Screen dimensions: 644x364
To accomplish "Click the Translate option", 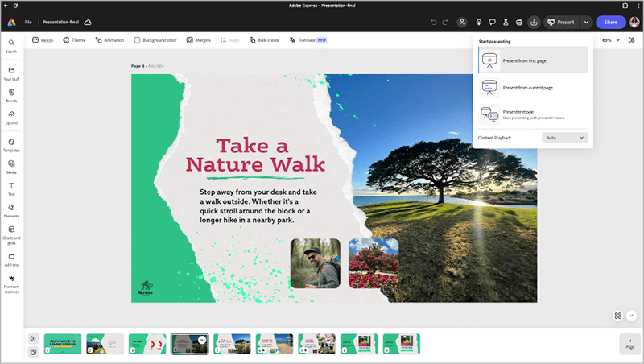I will coord(308,40).
